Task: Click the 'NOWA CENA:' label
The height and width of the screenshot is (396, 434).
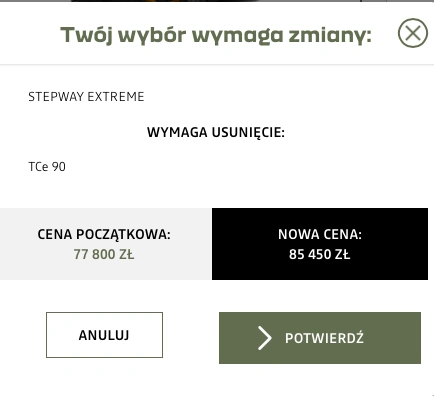Action: [320, 234]
